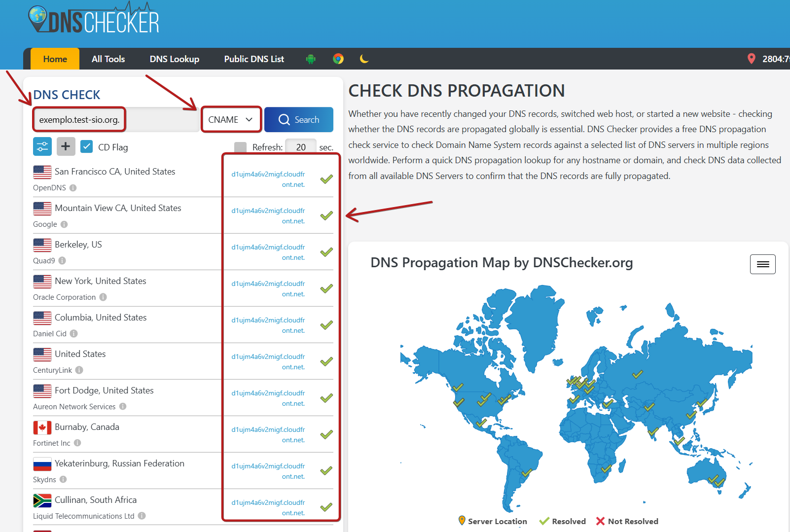Screen dimensions: 790x532
Task: Click the San Francisco resolved check mark
Action: point(326,179)
